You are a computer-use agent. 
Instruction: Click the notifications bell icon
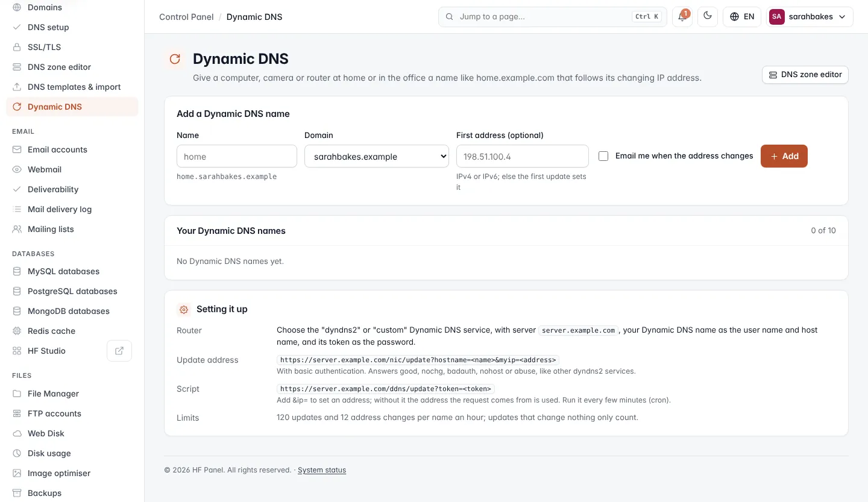(682, 17)
